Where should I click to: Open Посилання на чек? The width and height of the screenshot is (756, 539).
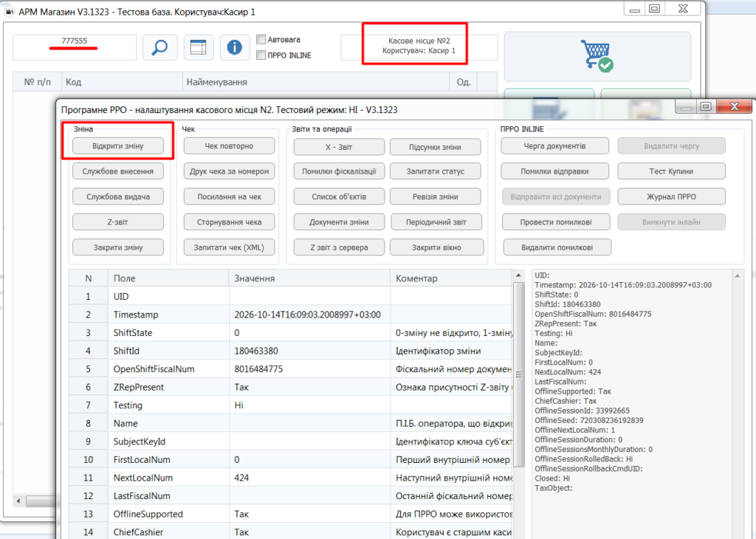229,196
